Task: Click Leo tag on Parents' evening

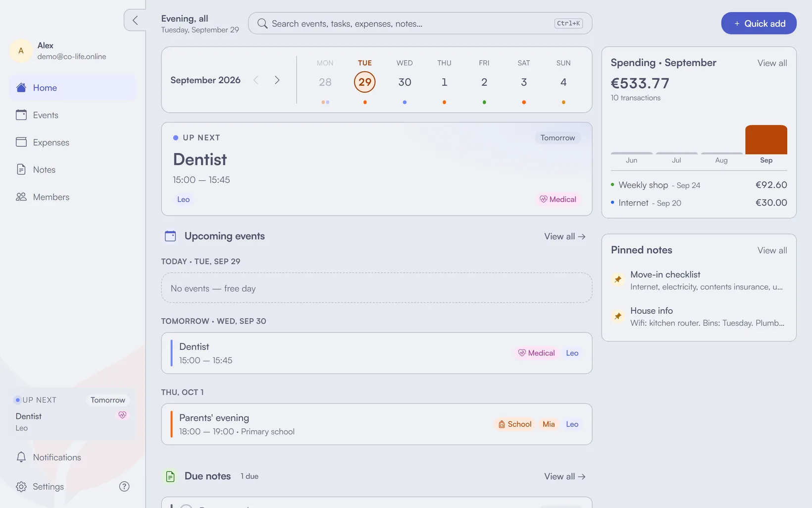Action: point(572,424)
